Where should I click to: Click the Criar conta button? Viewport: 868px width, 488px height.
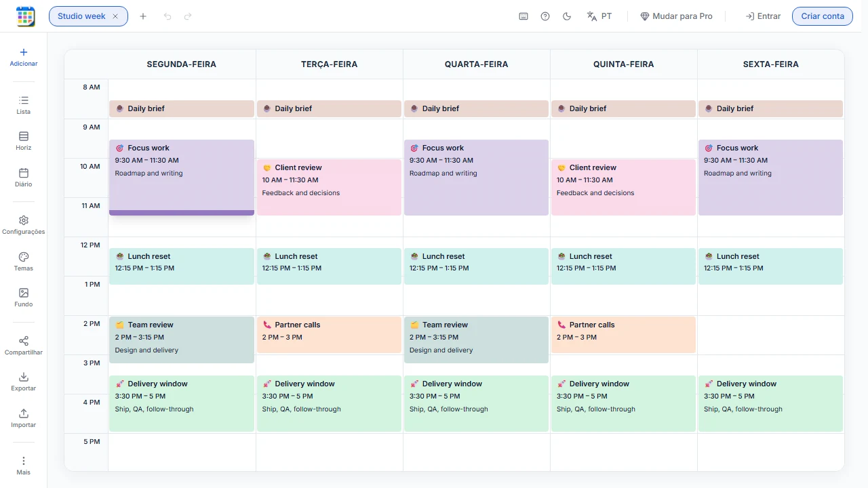[x=823, y=16]
